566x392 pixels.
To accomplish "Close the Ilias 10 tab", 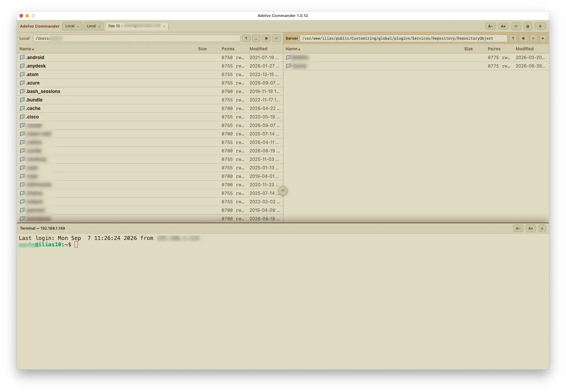I will click(x=164, y=27).
